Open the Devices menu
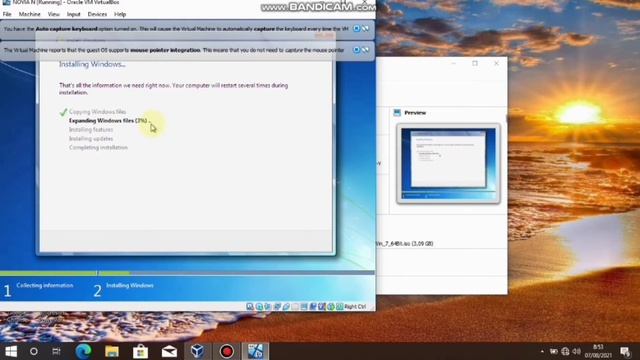The width and height of the screenshot is (640, 360). [97, 14]
